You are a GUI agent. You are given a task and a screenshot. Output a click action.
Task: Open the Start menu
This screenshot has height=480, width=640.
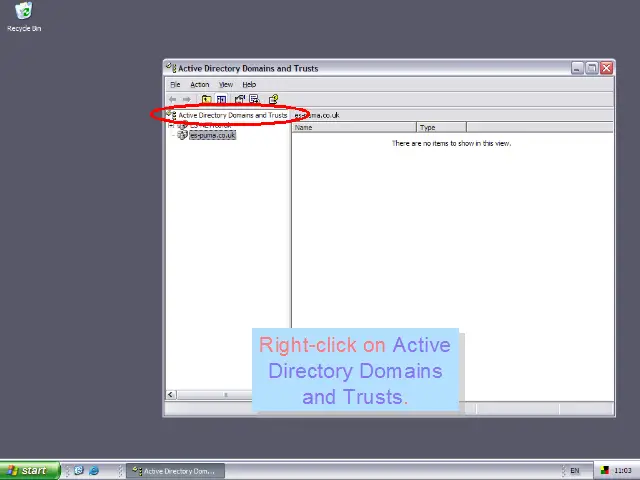[30, 471]
